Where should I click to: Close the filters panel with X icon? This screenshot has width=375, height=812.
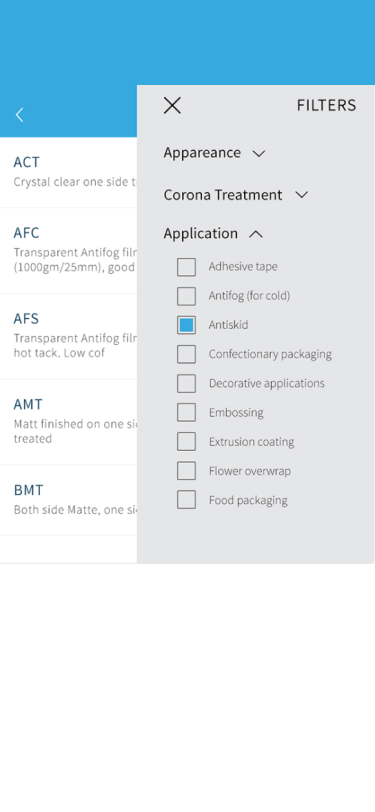[172, 106]
